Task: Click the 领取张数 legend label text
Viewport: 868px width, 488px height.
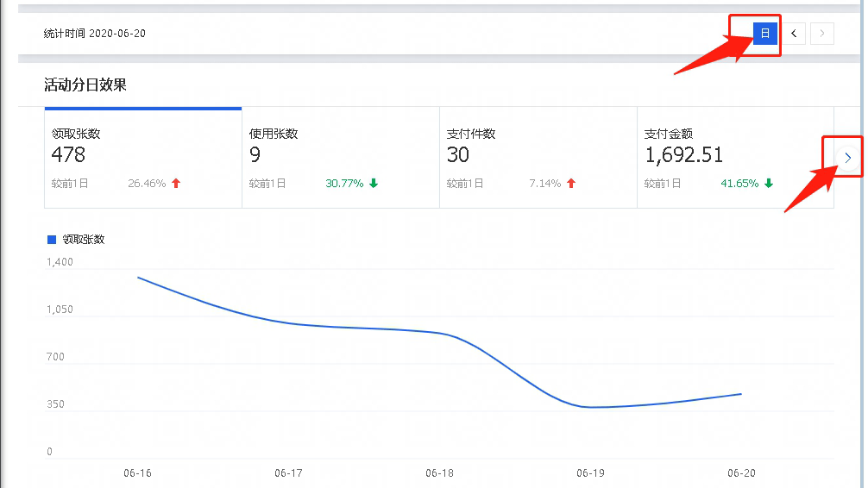Action: (84, 240)
